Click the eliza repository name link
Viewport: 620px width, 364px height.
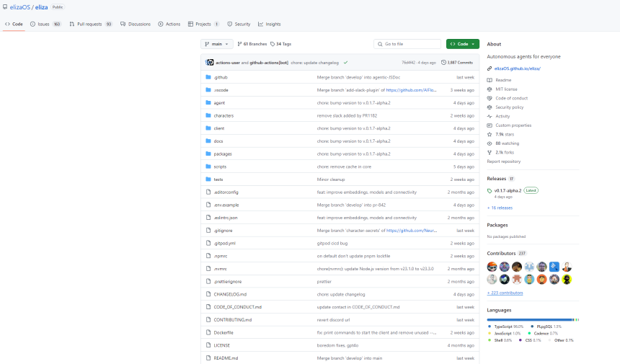click(x=42, y=7)
